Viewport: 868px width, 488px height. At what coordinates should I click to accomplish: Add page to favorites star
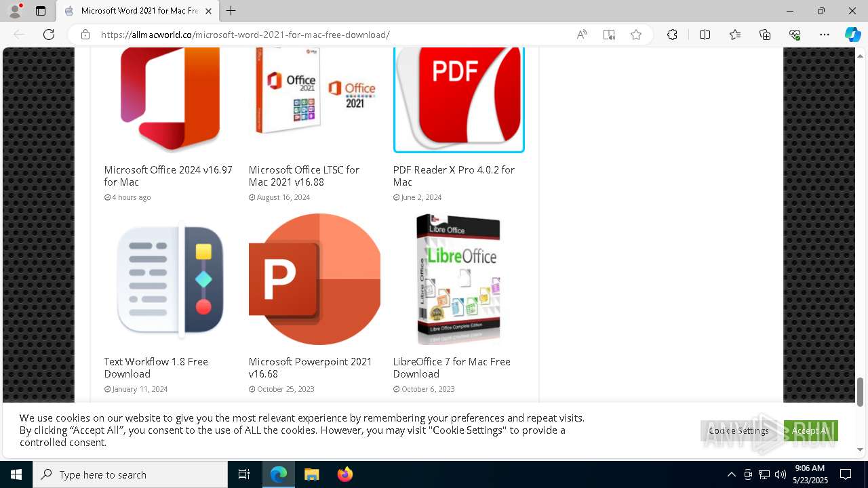click(636, 35)
